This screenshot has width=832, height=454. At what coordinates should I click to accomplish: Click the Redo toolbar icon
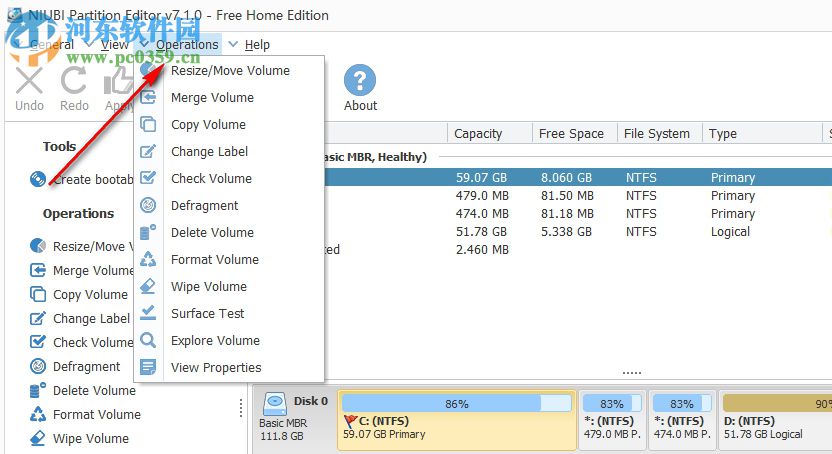[x=74, y=81]
